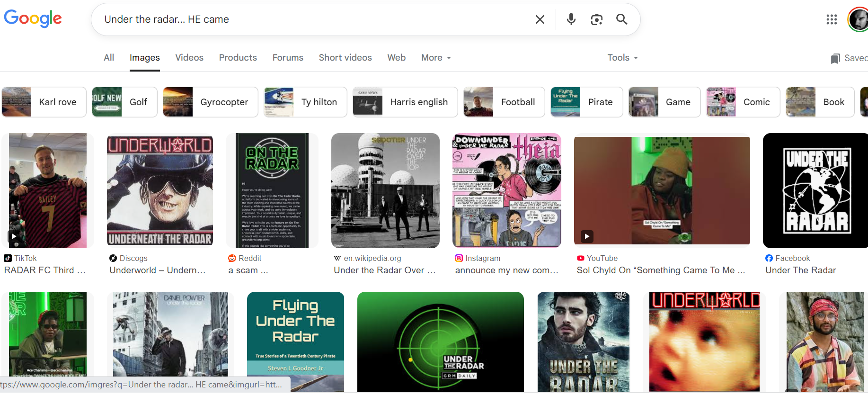Open search by image camera icon
The image size is (868, 395).
[x=596, y=19]
